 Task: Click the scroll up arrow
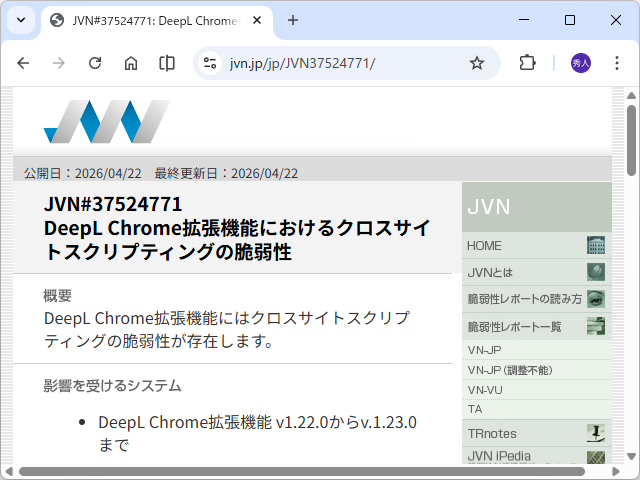631,96
